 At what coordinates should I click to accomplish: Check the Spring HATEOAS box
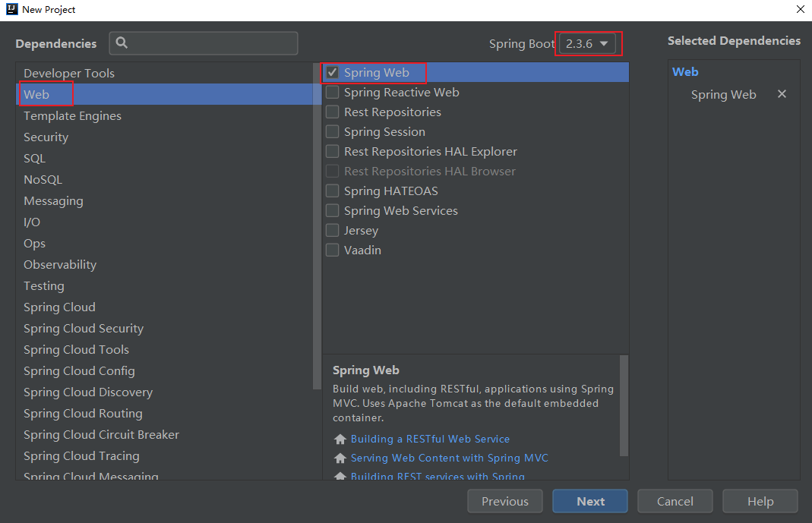coord(333,191)
